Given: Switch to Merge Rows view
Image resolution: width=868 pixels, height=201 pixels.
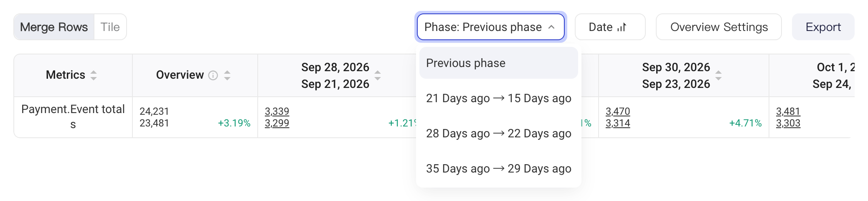Looking at the screenshot, I should 54,27.
